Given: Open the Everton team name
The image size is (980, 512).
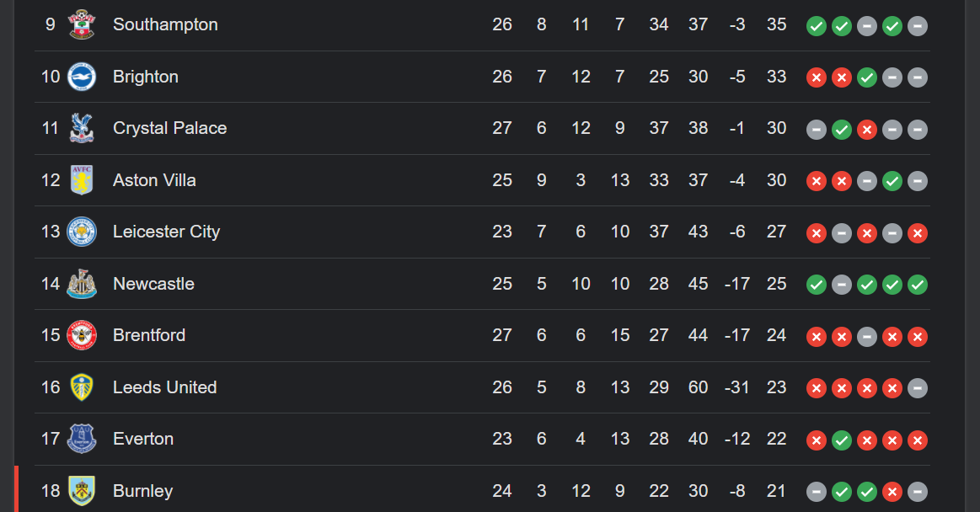Looking at the screenshot, I should click(x=143, y=439).
